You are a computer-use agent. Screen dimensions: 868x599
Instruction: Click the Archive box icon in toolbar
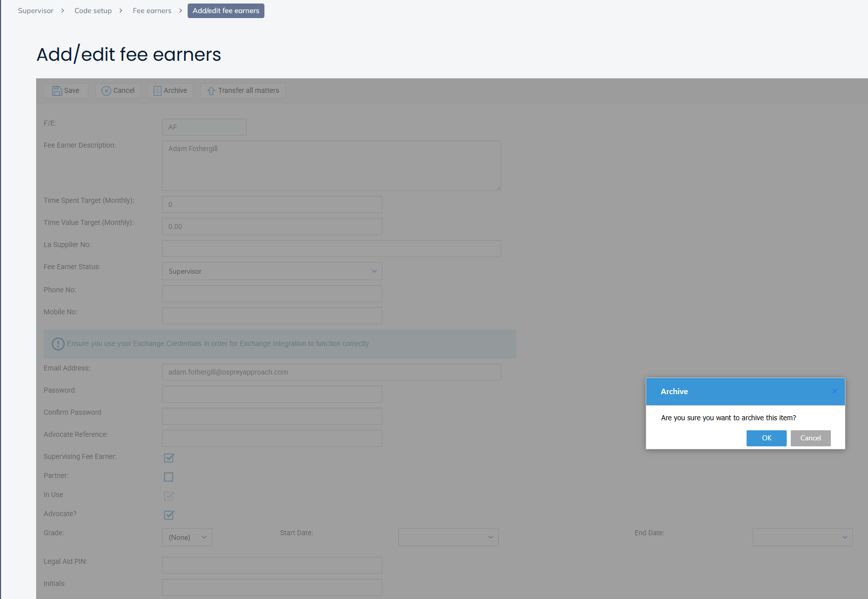point(157,91)
